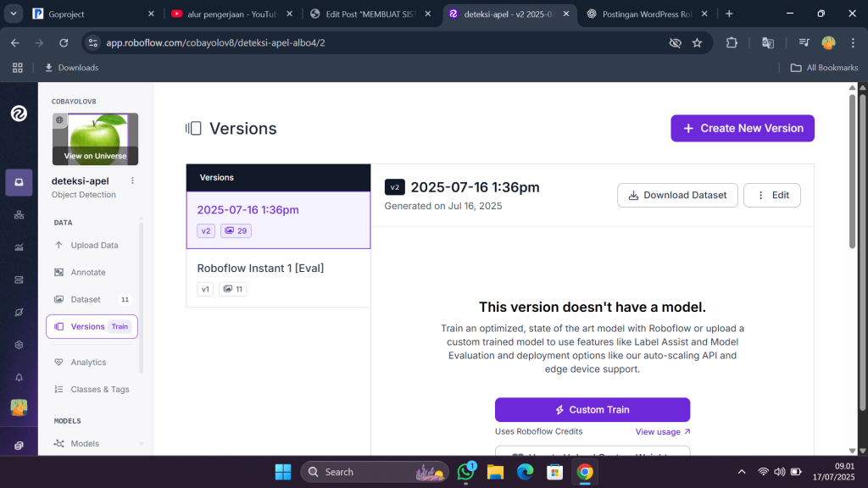
Task: Open the Edit options for version v2
Action: coord(771,195)
